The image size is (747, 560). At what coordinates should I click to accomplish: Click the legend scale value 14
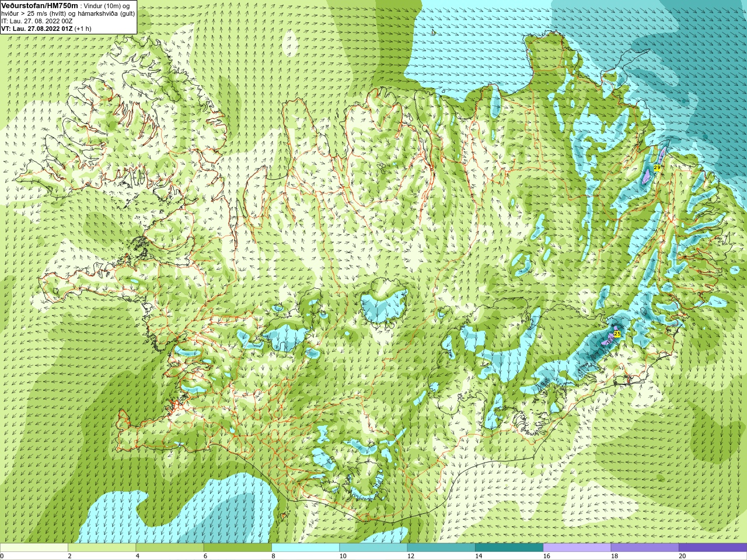tap(479, 556)
